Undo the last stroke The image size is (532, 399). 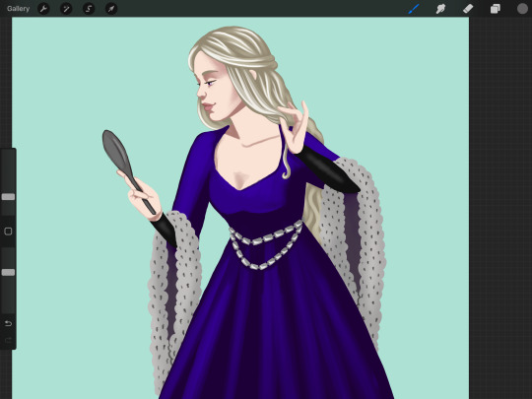pyautogui.click(x=8, y=323)
